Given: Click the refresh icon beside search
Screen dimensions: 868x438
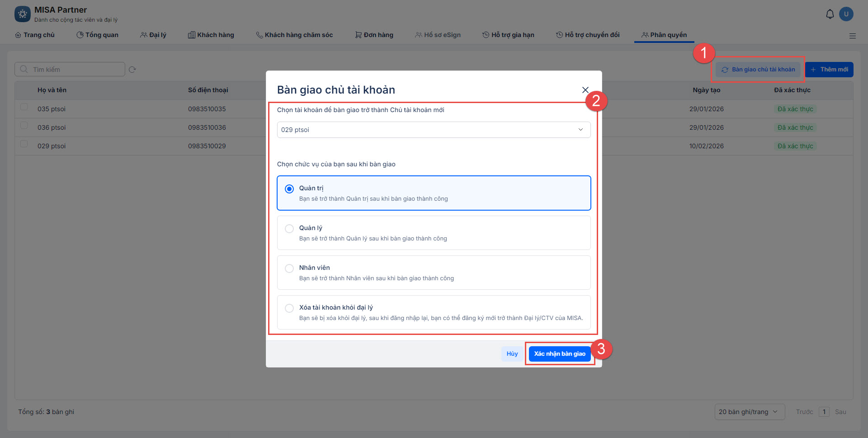Looking at the screenshot, I should point(132,70).
